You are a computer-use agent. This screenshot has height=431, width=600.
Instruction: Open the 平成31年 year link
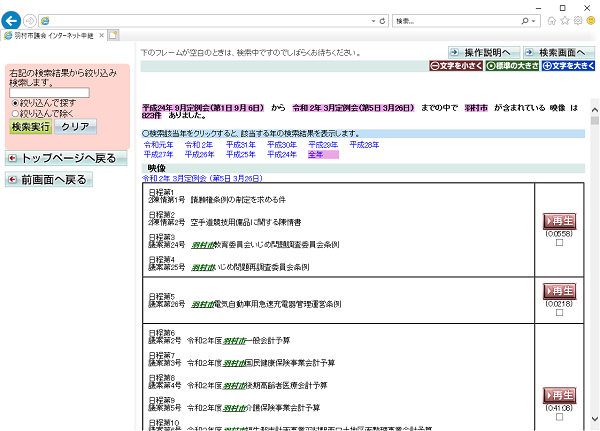pos(240,145)
